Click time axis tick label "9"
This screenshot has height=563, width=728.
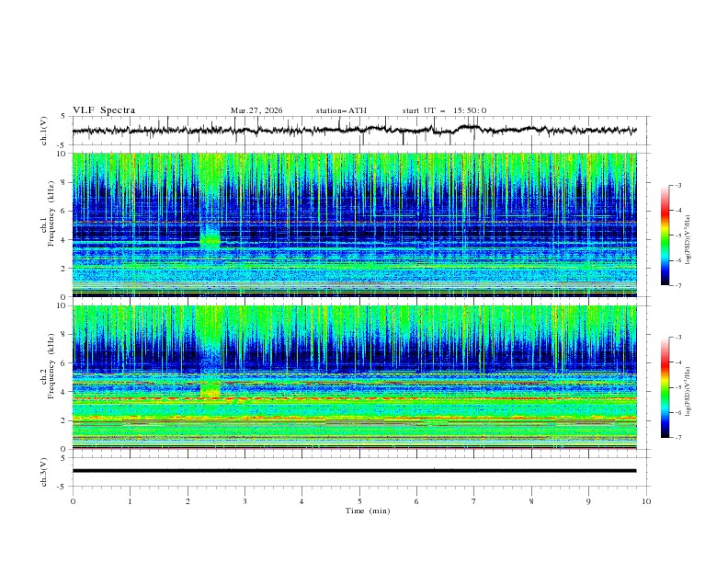point(588,501)
